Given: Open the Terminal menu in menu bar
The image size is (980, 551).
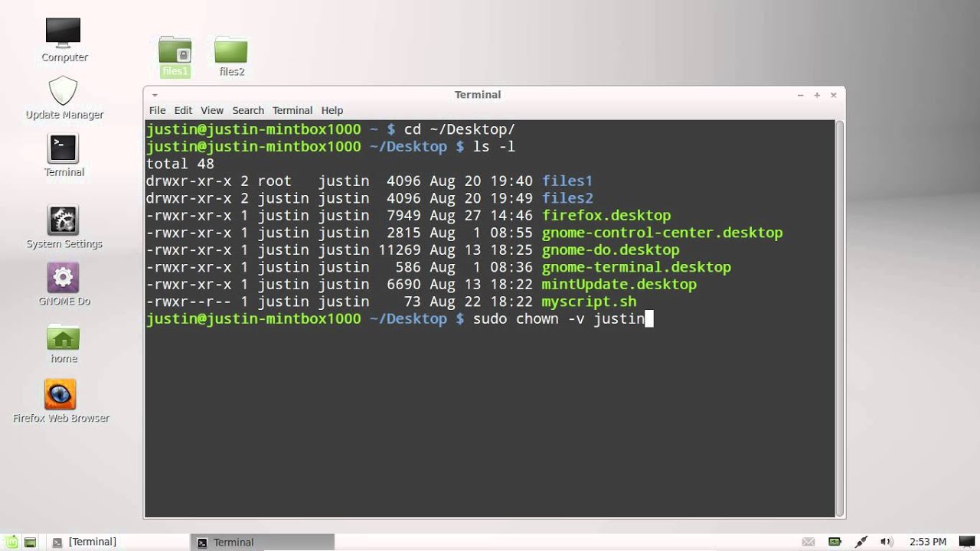Looking at the screenshot, I should click(x=292, y=110).
